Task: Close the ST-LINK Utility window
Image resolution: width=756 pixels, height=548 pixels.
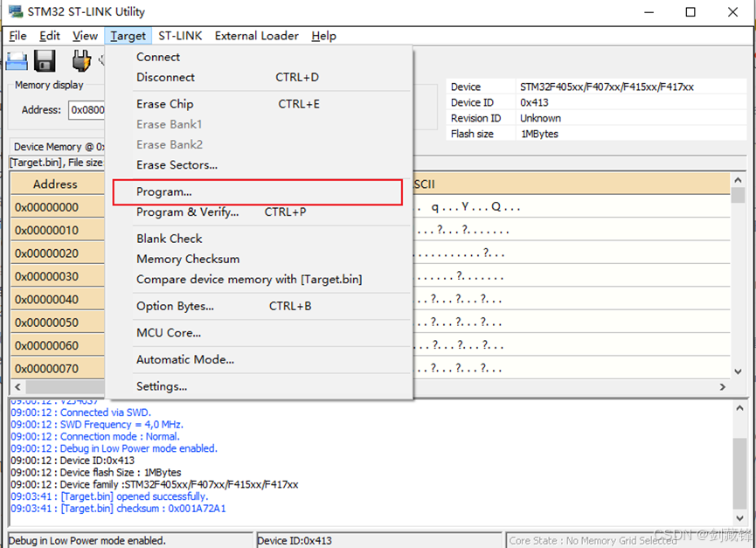Action: pos(733,12)
